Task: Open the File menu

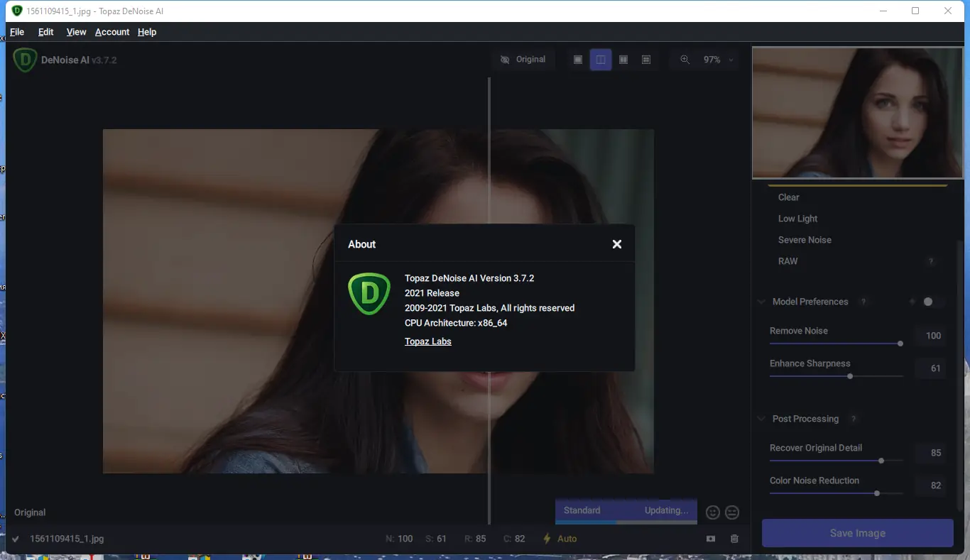Action: pos(17,32)
